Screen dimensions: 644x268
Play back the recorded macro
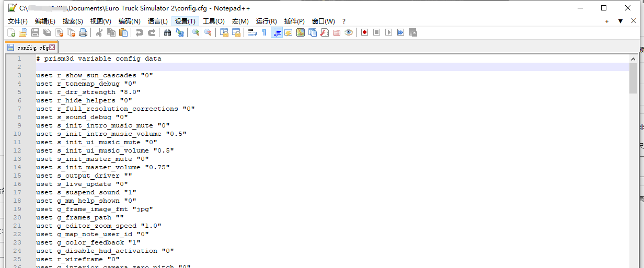(388, 32)
